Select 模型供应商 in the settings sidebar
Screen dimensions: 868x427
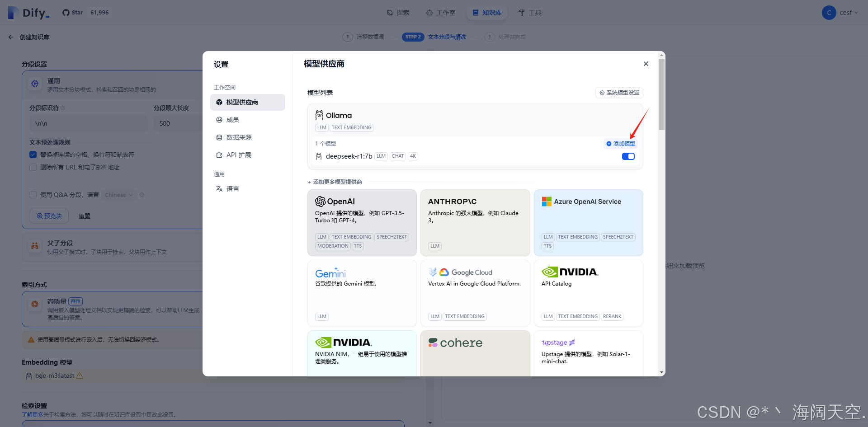click(x=248, y=102)
